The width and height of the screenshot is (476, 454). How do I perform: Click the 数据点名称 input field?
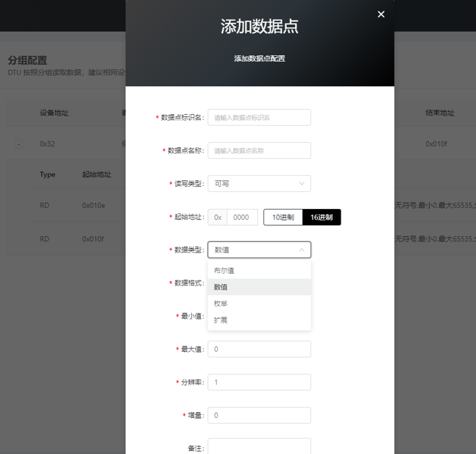click(x=259, y=151)
